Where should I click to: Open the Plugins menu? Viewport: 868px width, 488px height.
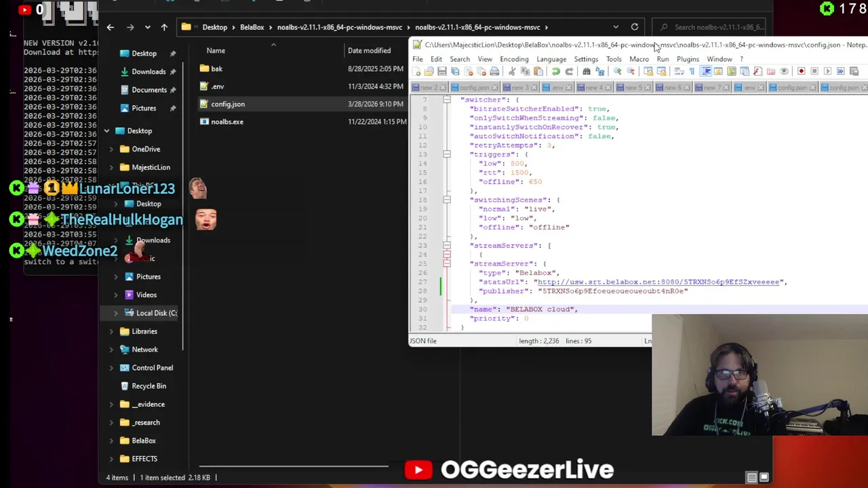click(688, 59)
